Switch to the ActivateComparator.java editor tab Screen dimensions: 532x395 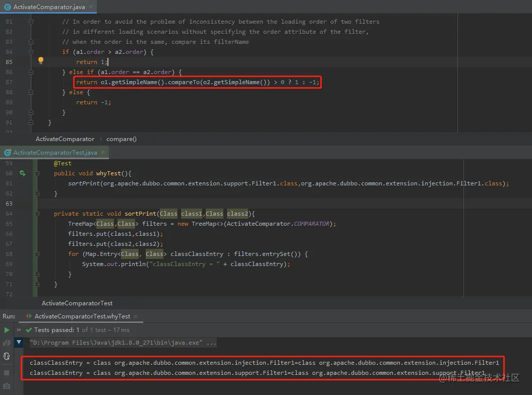48,7
